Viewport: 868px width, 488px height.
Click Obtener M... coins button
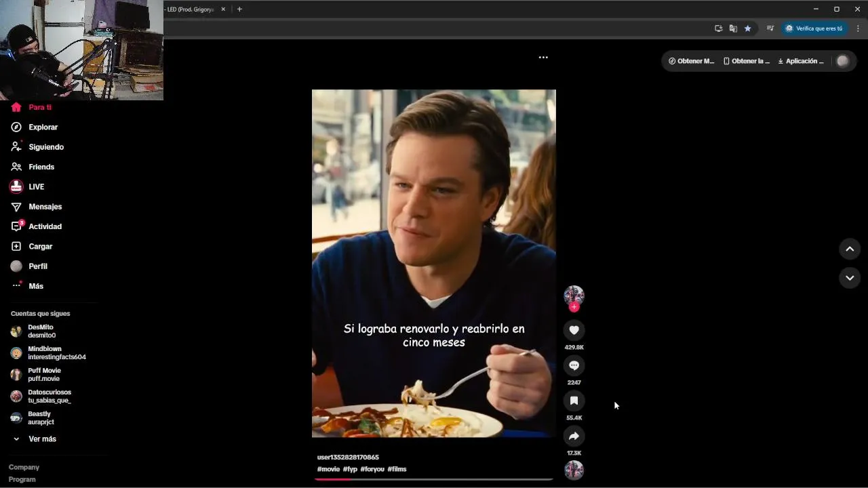(691, 61)
